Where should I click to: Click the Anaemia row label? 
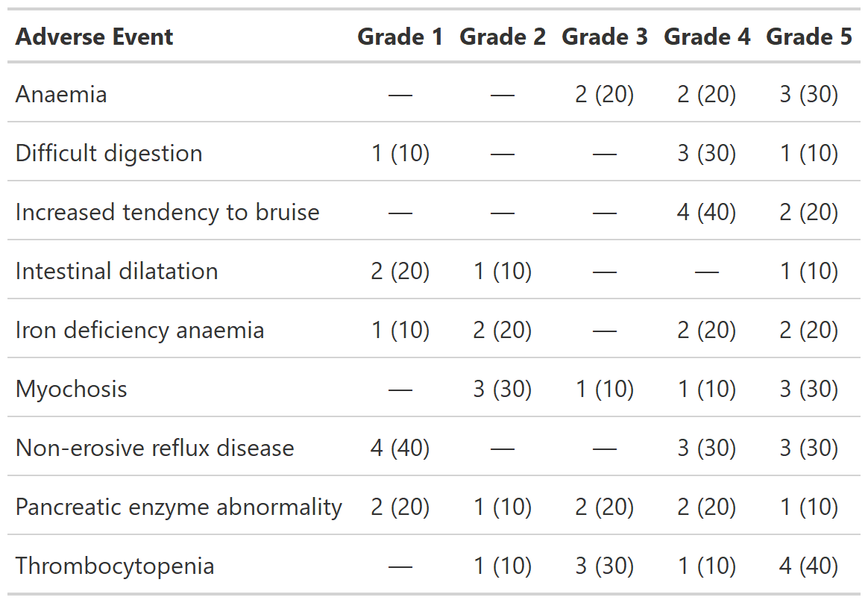[61, 94]
